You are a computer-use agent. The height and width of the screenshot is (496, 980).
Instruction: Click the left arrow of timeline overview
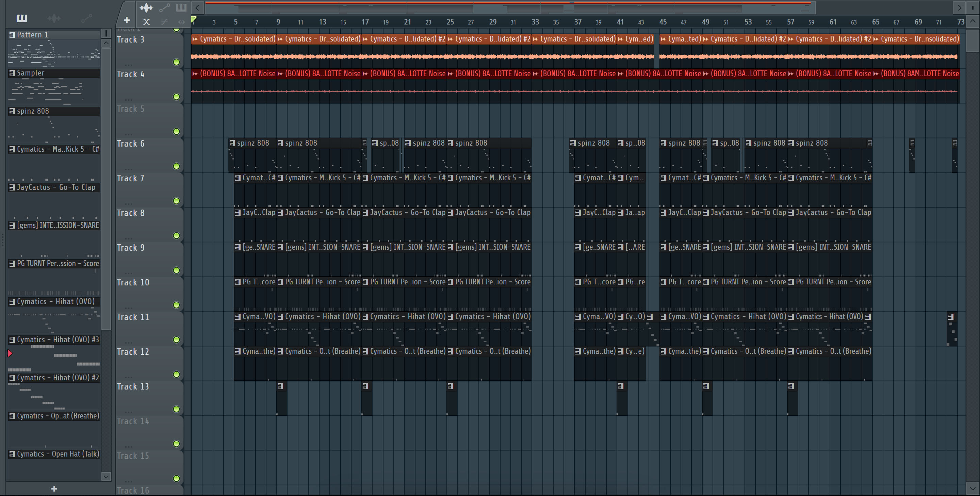point(197,7)
